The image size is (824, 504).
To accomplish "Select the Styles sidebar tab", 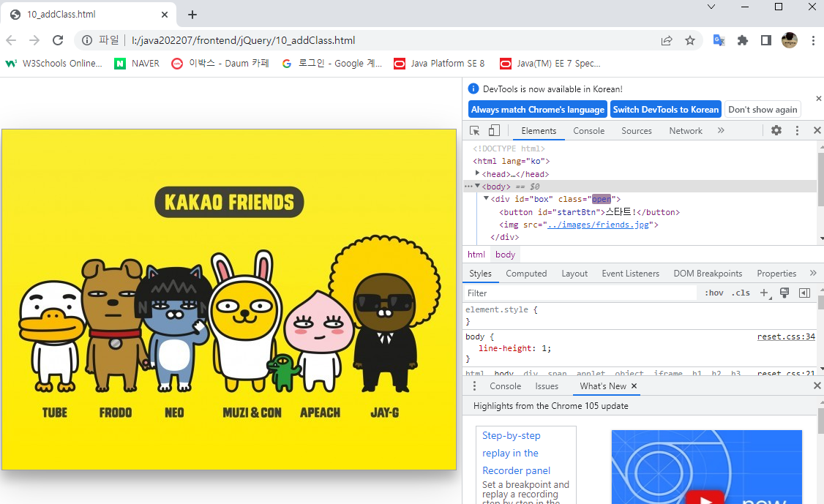I will pyautogui.click(x=480, y=274).
